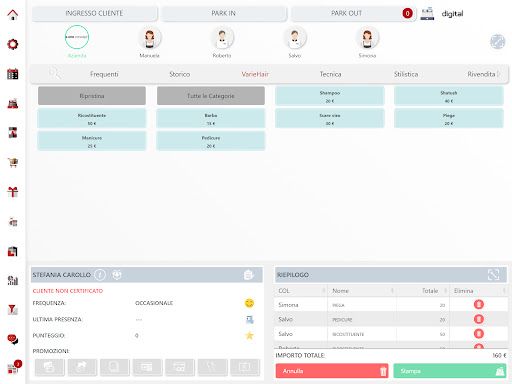Open the gift box sidebar icon
This screenshot has height=384, width=512.
click(13, 192)
